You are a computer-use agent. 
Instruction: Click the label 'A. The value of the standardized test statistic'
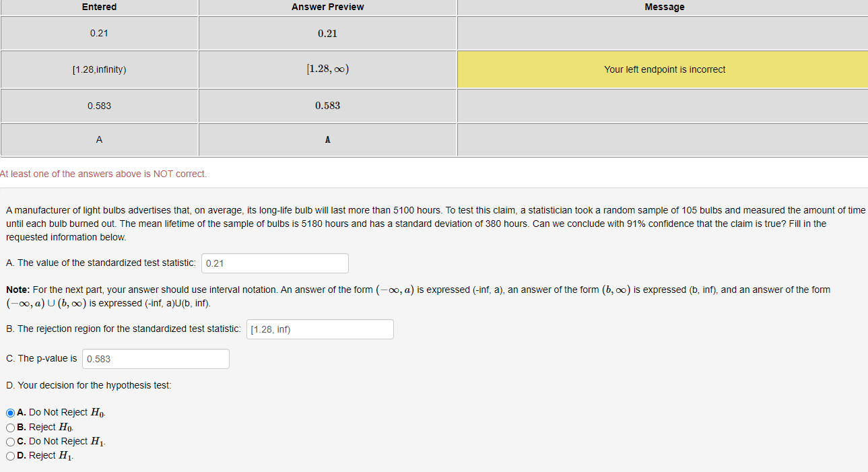point(101,263)
